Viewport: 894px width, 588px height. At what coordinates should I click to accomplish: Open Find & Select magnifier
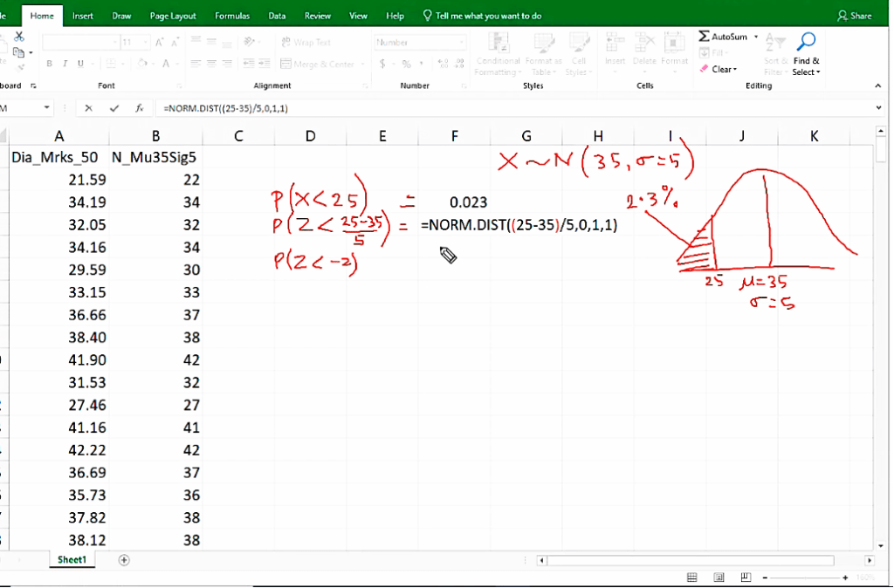[x=807, y=42]
